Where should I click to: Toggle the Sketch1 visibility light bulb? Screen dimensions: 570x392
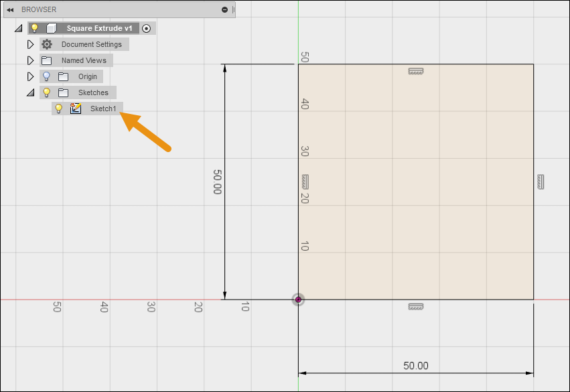[x=58, y=109]
